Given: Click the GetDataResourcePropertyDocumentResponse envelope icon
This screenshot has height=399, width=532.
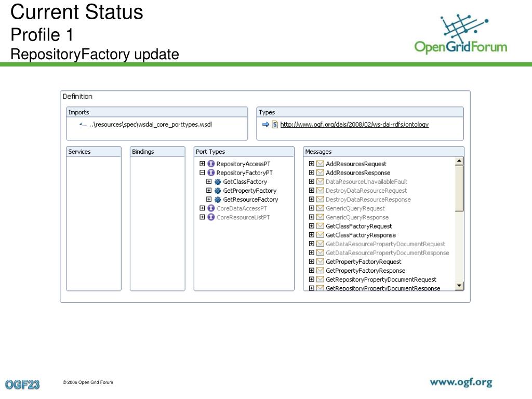Looking at the screenshot, I should pos(320,252).
